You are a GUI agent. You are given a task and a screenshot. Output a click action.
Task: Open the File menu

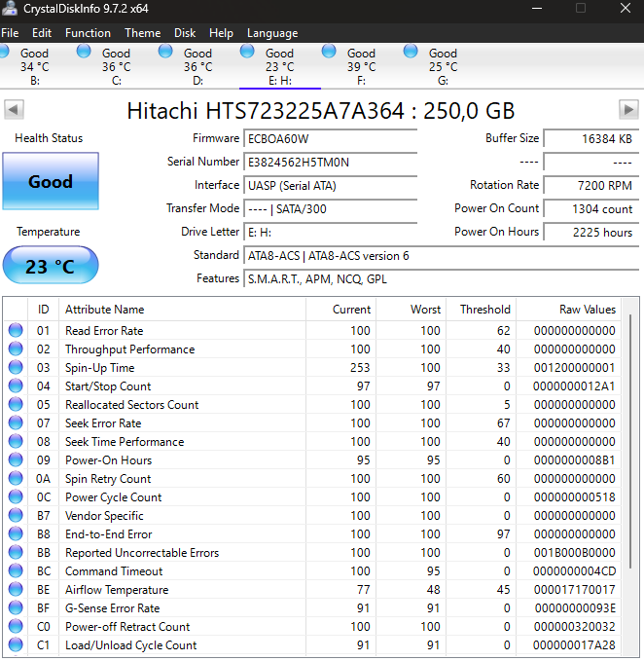tap(10, 33)
